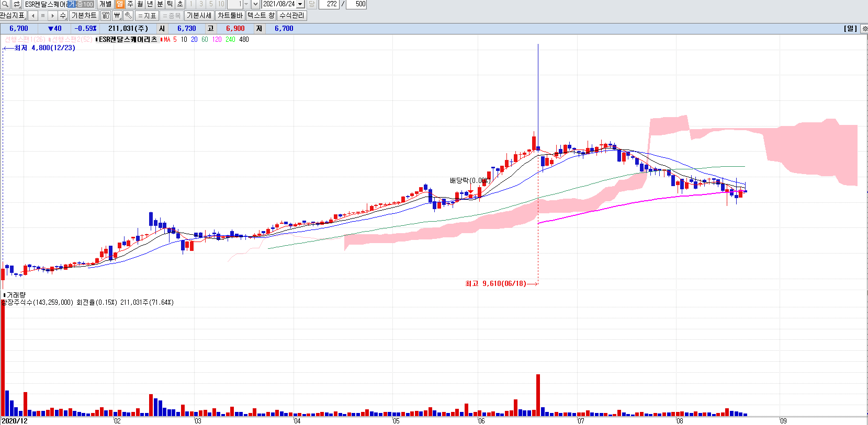Screen dimensions: 868x425
Task: Click the interval value input showing 1
Action: [x=235, y=4]
